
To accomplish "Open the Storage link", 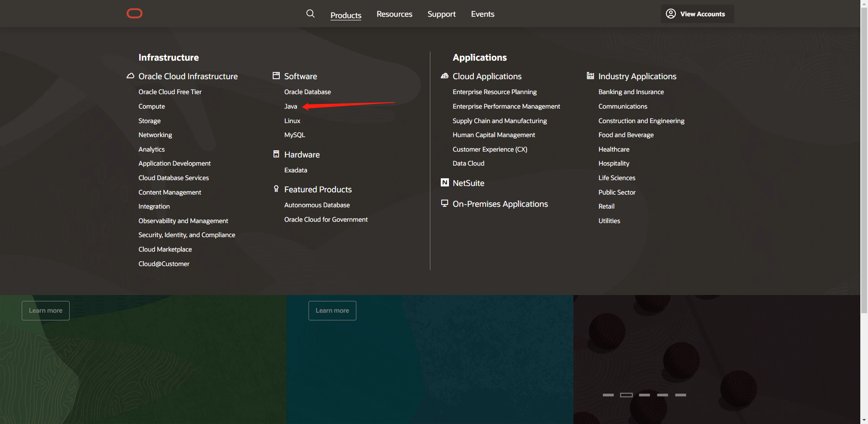I will [150, 121].
